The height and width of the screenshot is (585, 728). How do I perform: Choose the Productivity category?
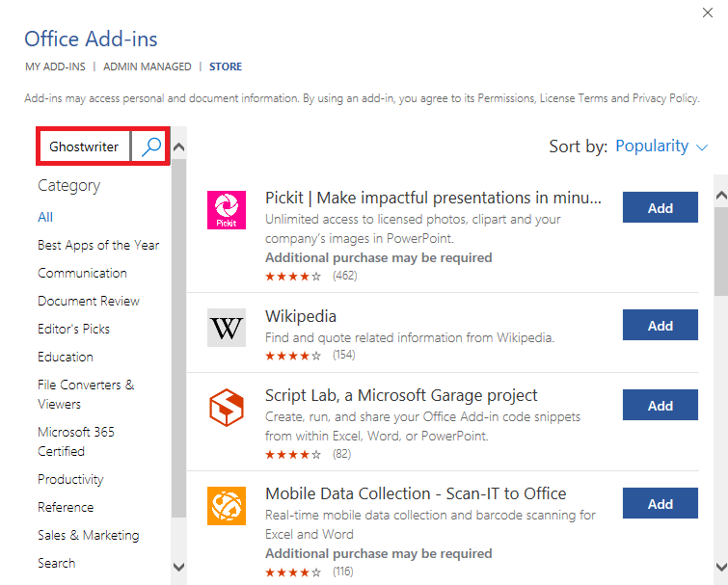pos(70,479)
